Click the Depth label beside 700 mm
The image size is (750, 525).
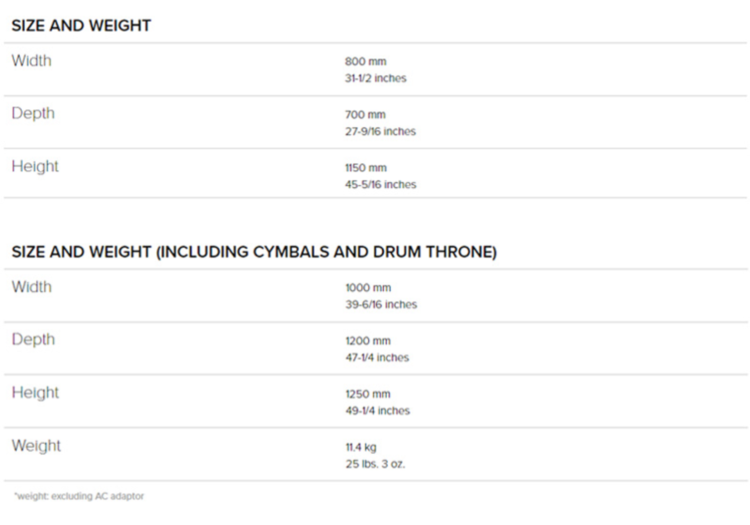click(33, 114)
